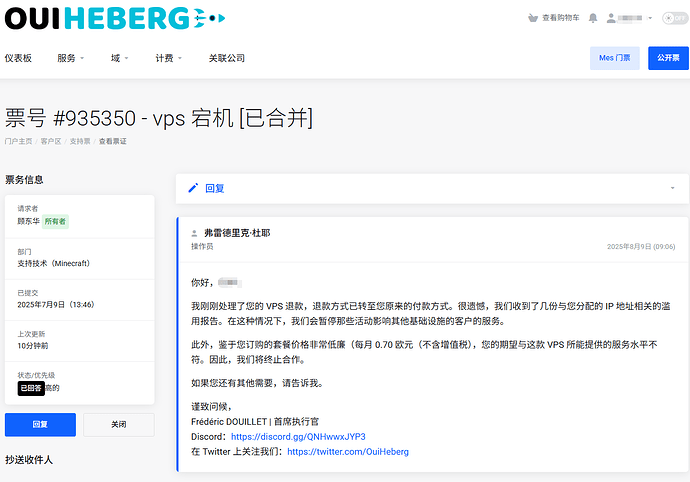Screen dimensions: 690x482
Task: Go to 客户区 breadcrumb
Action: point(51,141)
